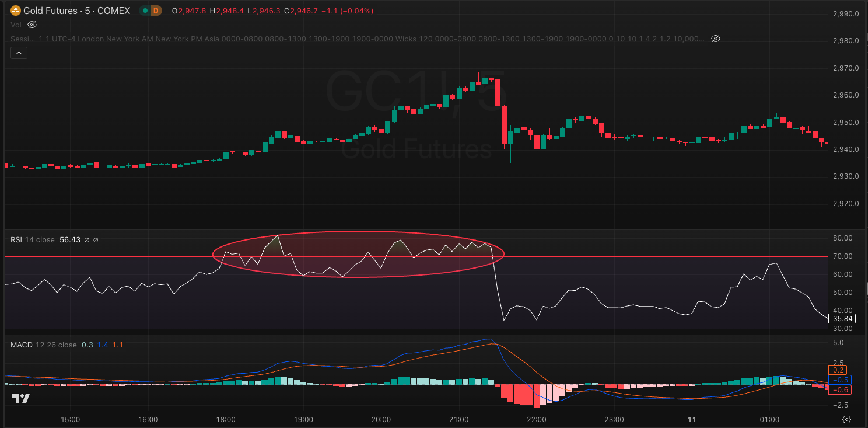Click the bold 11 date label on time axis
Image resolution: width=868 pixels, height=428 pixels.
coord(692,420)
